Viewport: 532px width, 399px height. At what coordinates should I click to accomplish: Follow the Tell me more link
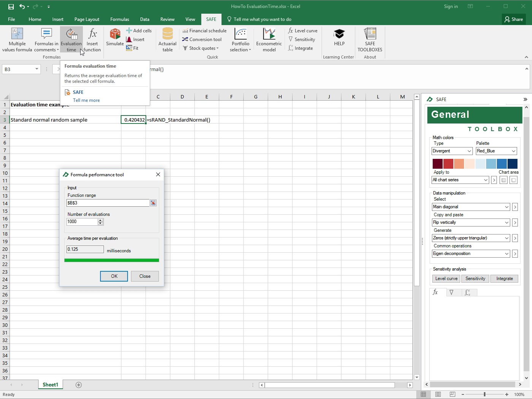click(86, 100)
